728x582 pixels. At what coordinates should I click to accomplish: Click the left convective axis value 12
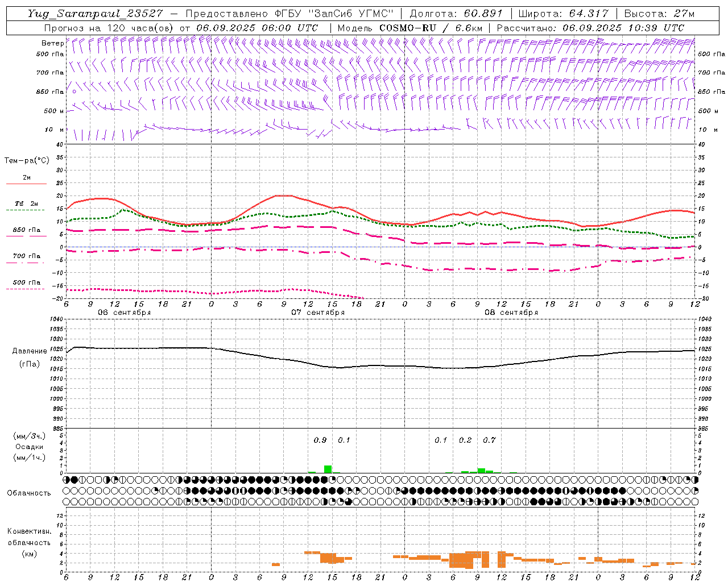click(x=60, y=516)
